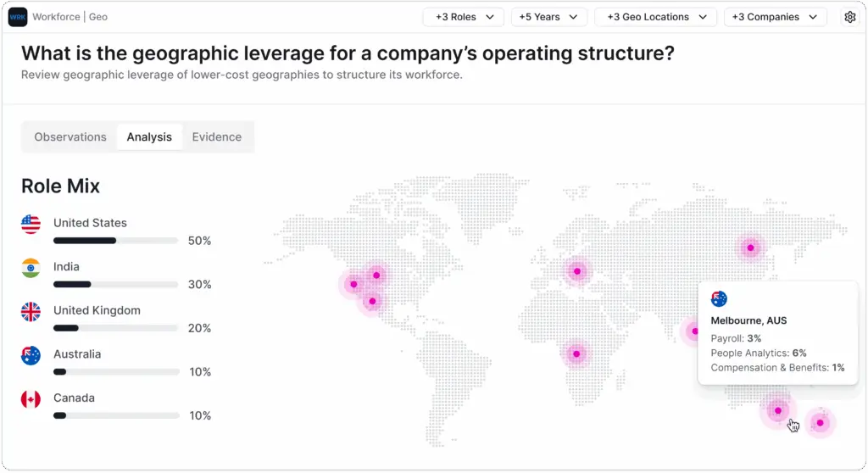Viewport: 868px width, 473px height.
Task: Click the Canada flag icon
Action: (31, 399)
